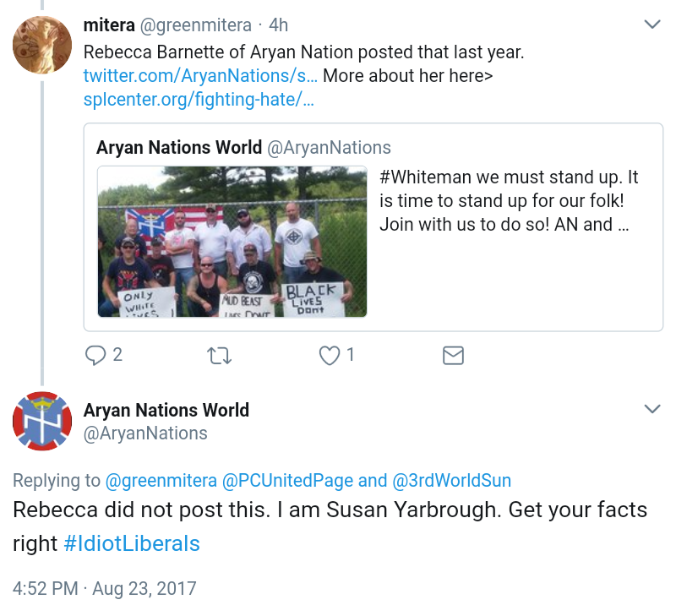This screenshot has height=616, width=676.
Task: Open the @3rdWorldSun mention
Action: (451, 481)
